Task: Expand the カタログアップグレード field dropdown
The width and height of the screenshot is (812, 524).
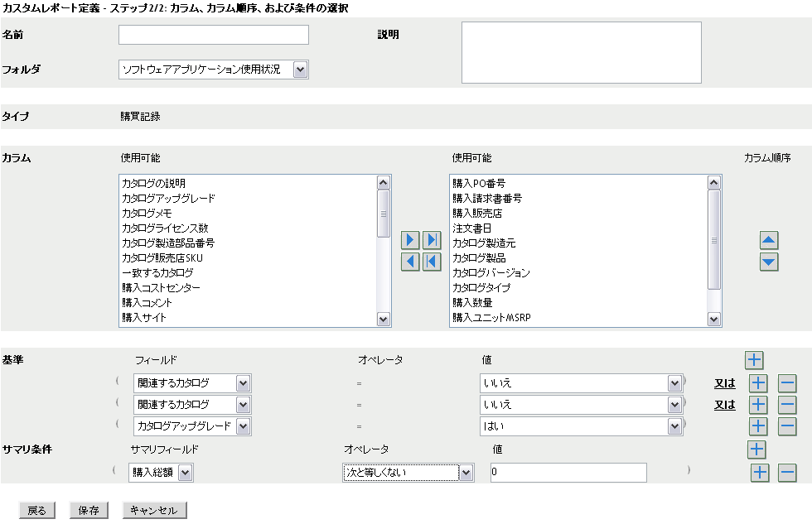Action: click(243, 426)
